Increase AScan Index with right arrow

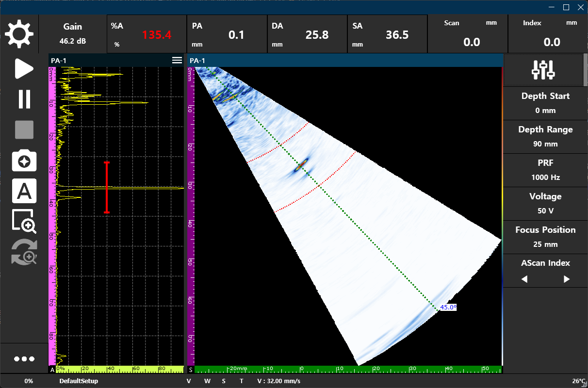point(567,279)
